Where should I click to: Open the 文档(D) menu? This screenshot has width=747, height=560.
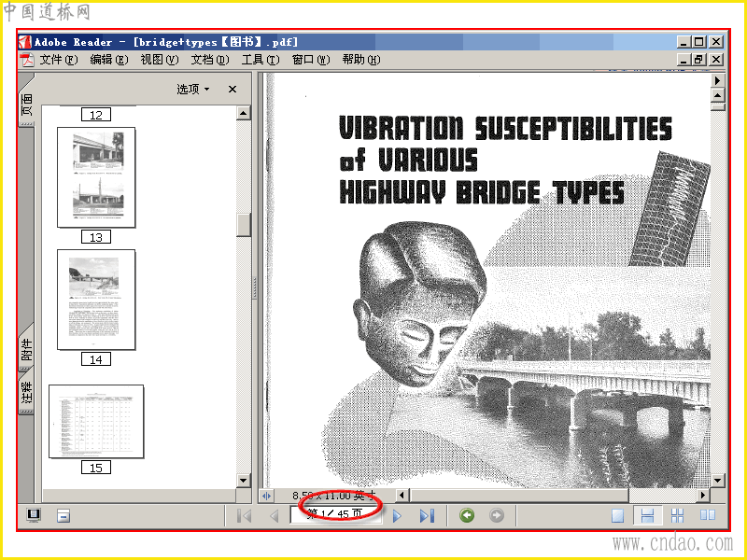point(210,60)
